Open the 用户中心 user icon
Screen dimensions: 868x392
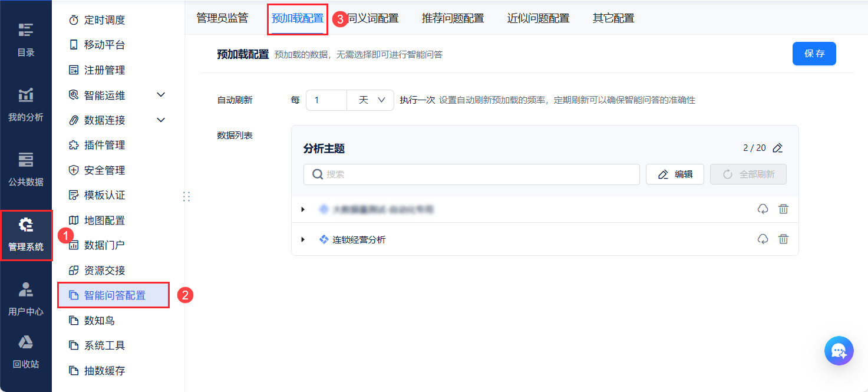[26, 289]
